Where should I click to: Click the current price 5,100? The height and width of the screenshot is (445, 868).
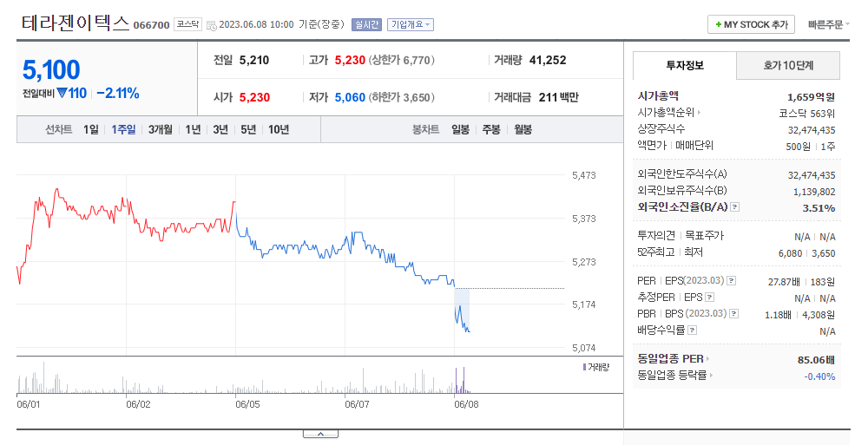pyautogui.click(x=51, y=70)
